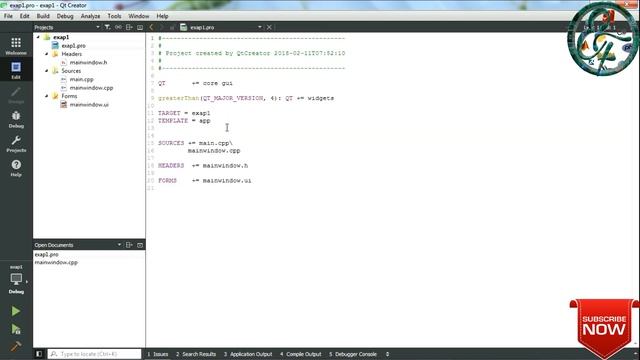Open the Projects view dropdown
640x360 pixels.
(x=98, y=27)
